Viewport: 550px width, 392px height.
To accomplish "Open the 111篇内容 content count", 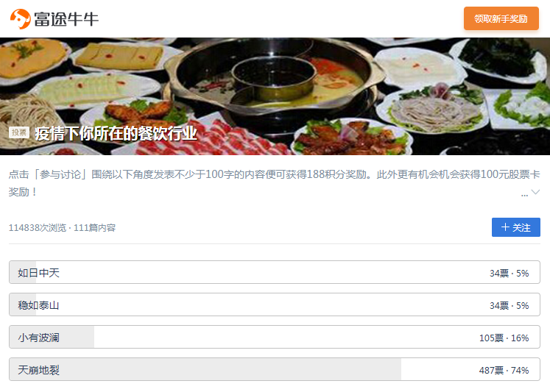I will [x=94, y=228].
